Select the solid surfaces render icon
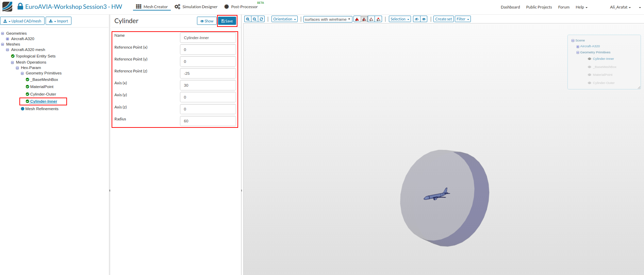 pyautogui.click(x=357, y=19)
